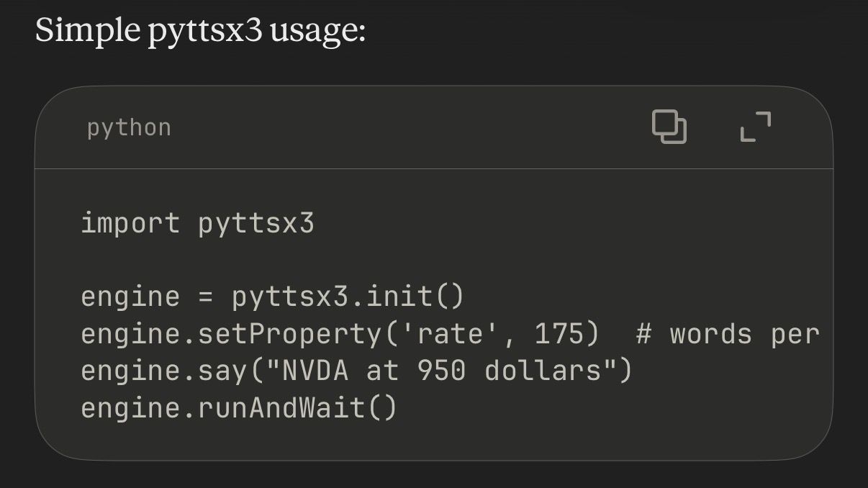Screen dimensions: 868x488
Task: Click the word 'NVDA' in the string
Action: [x=315, y=371]
